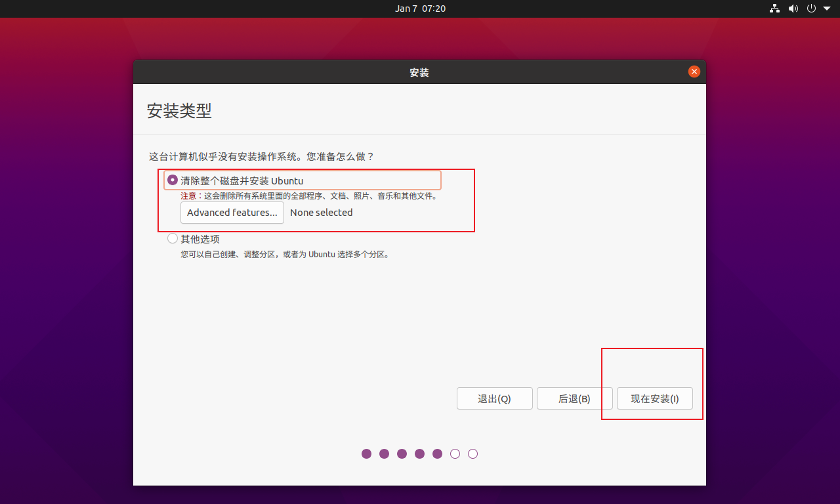Go back with the 后退(B) button
The height and width of the screenshot is (504, 840).
click(575, 398)
